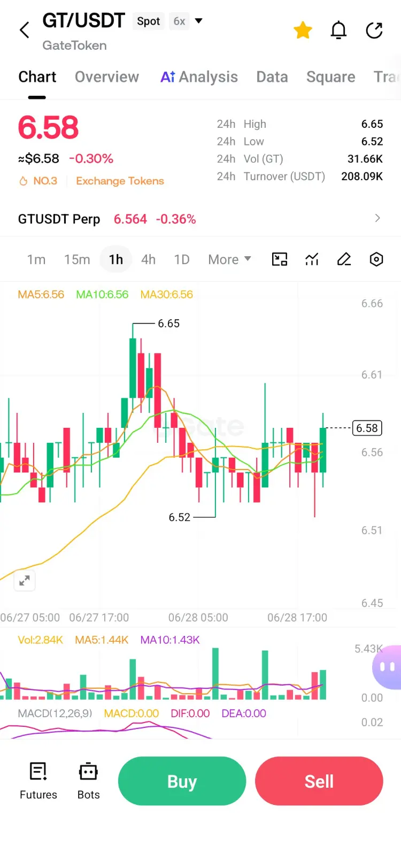Open the drawing pencil tool
The height and width of the screenshot is (868, 401).
pos(344,259)
